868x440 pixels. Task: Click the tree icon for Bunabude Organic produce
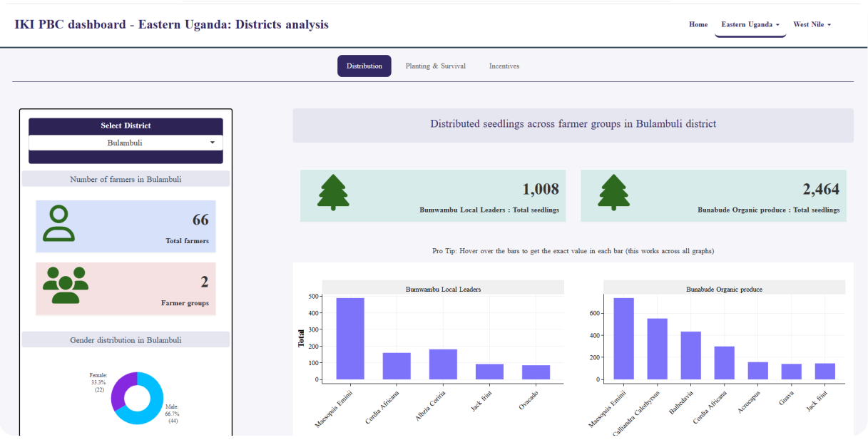[613, 193]
